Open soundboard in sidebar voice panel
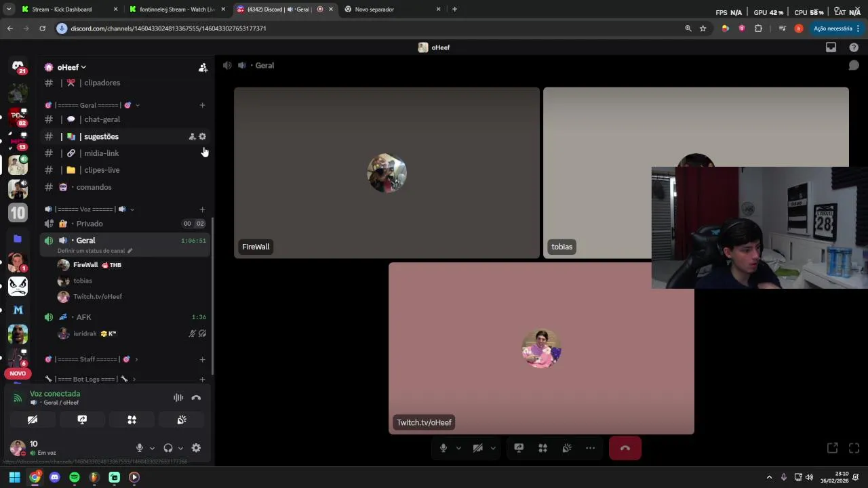The width and height of the screenshot is (868, 488). pyautogui.click(x=182, y=420)
